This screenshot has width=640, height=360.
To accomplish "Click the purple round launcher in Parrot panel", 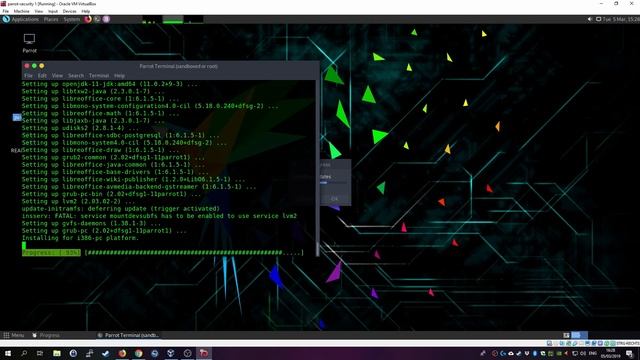I will (x=106, y=19).
